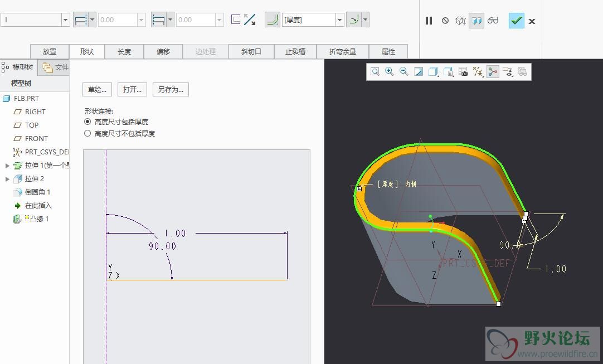Click the second-end length type icon

pyautogui.click(x=159, y=20)
